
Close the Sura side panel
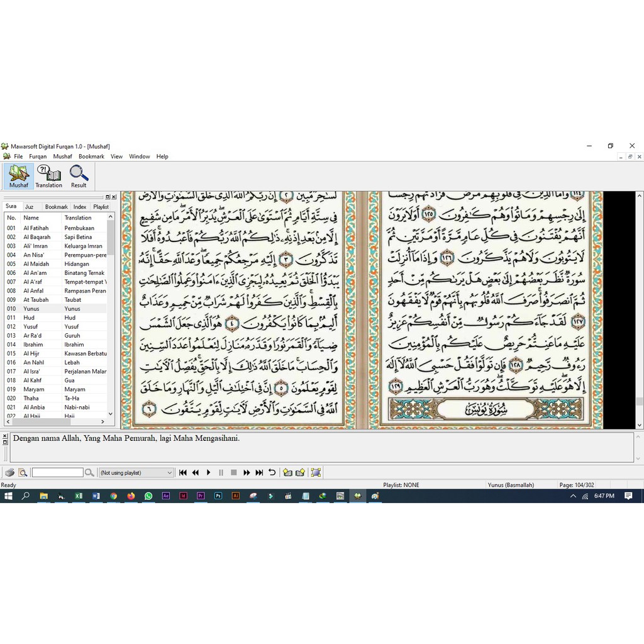click(x=114, y=197)
